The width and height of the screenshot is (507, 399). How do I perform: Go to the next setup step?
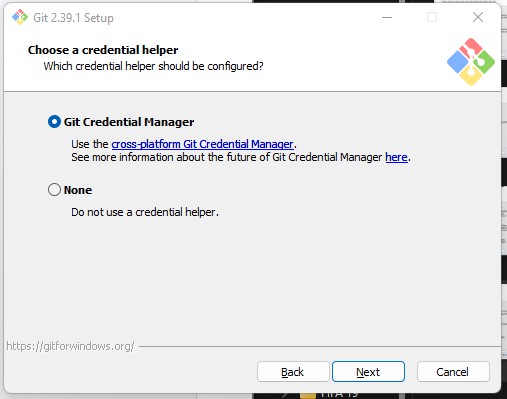368,372
